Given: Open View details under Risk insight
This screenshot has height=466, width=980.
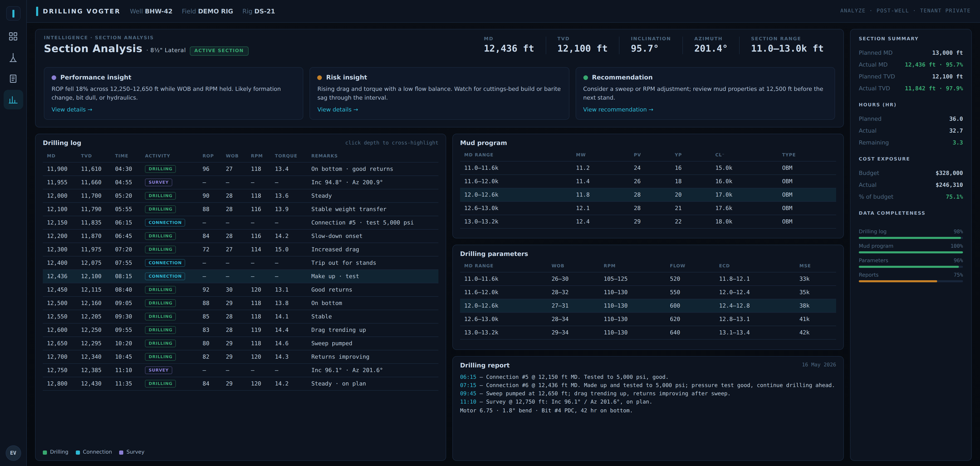Looking at the screenshot, I should click(338, 110).
